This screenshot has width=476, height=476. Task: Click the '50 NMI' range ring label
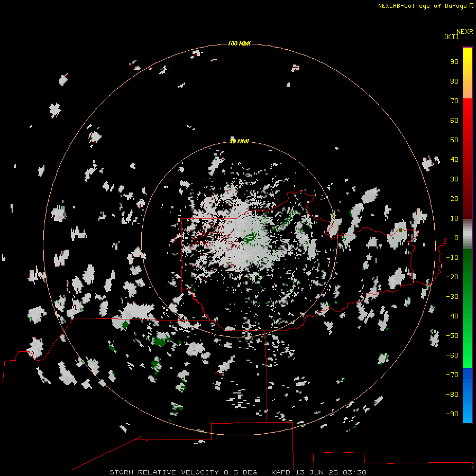pos(239,141)
